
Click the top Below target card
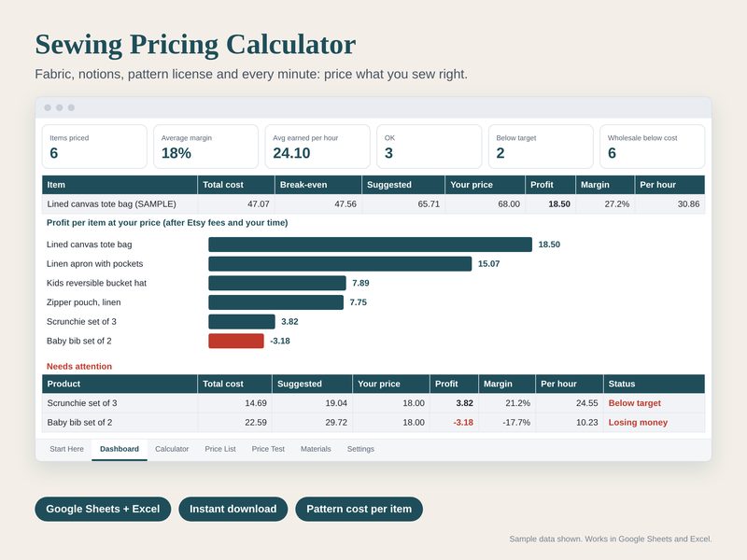(541, 147)
